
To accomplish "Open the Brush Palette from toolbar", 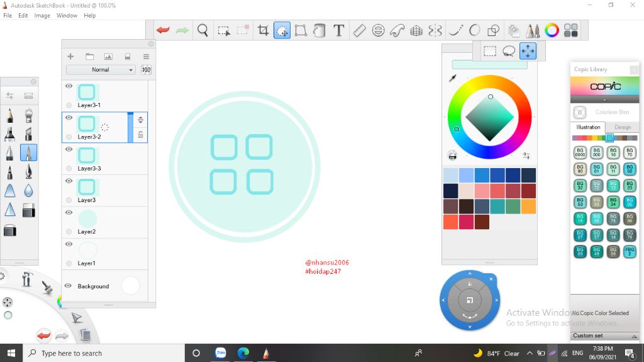I will coord(533,30).
